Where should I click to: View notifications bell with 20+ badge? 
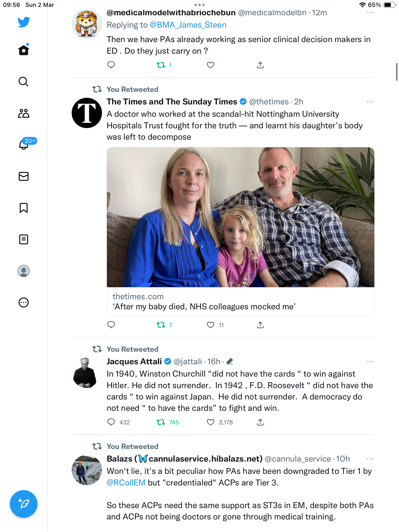click(24, 145)
